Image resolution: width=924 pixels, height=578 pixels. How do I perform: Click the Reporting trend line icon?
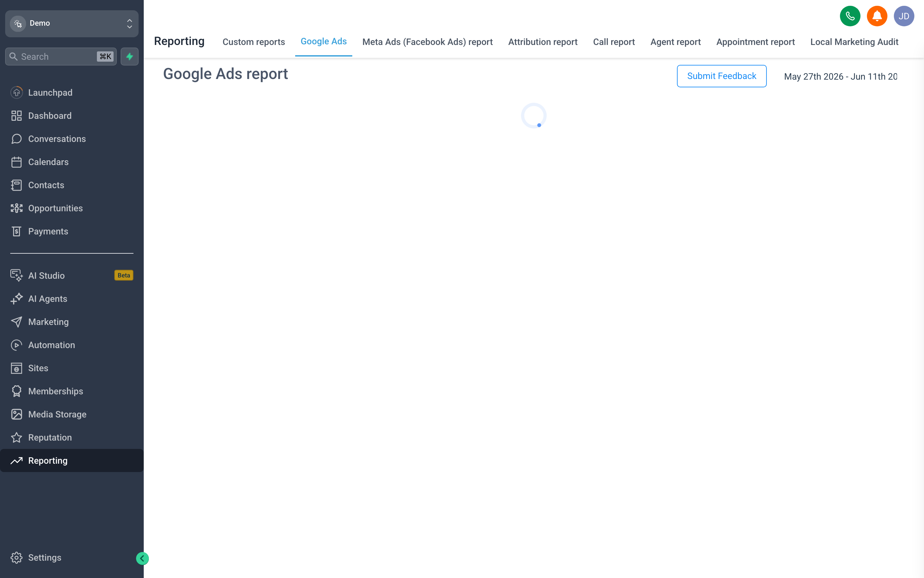tap(16, 461)
